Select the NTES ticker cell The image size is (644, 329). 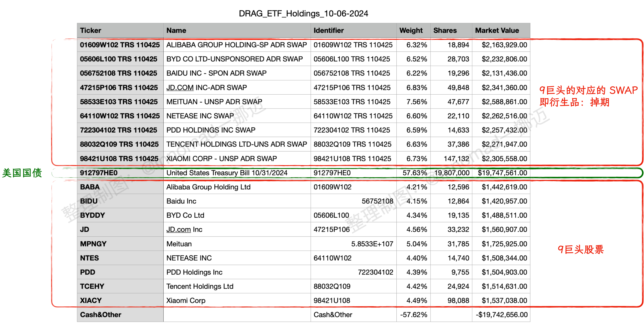(120, 258)
